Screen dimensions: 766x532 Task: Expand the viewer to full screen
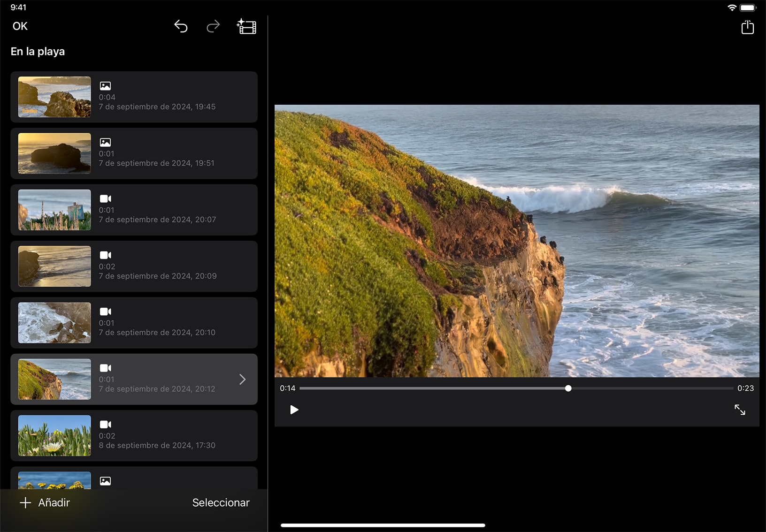pyautogui.click(x=740, y=410)
